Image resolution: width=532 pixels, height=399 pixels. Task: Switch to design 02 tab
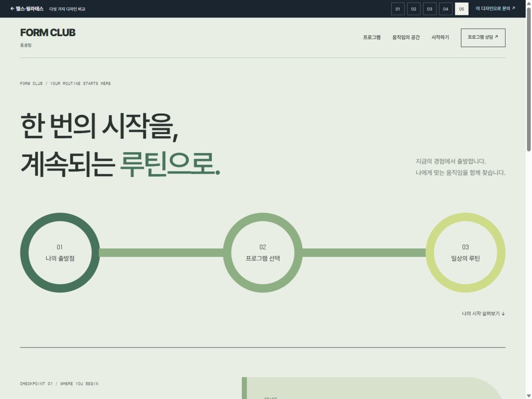pos(414,9)
